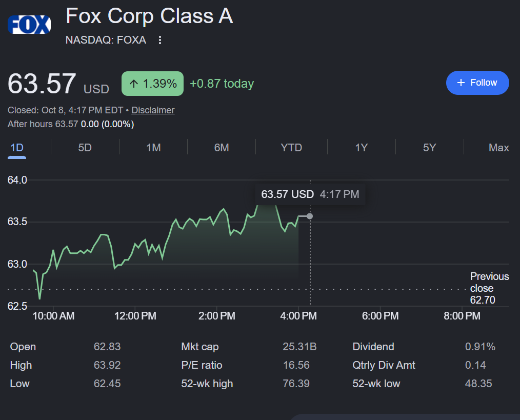The width and height of the screenshot is (520, 420).
Task: Click the 12:00 PM axis label
Action: click(135, 316)
